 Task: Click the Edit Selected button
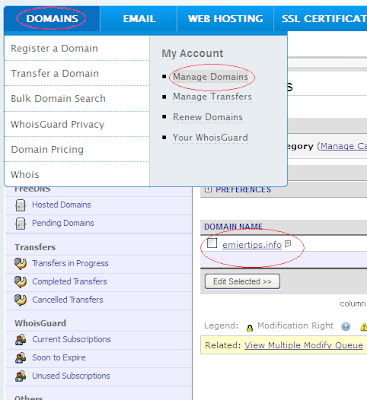point(242,281)
